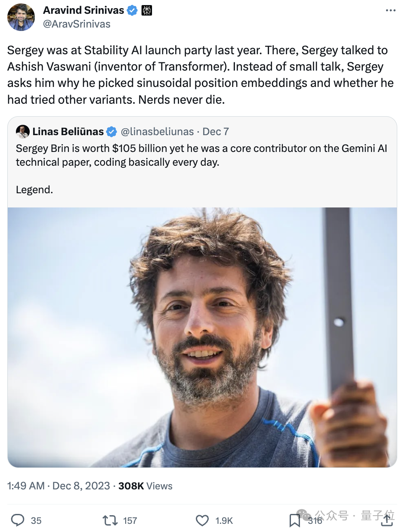Click the 1:49 AM · Dec 8, 2023 timestamp
This screenshot has height=532, width=408.
tap(59, 486)
